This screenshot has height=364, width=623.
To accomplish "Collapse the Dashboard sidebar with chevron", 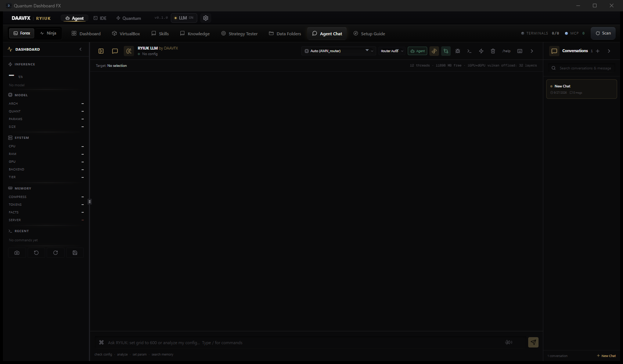I will (x=80, y=49).
